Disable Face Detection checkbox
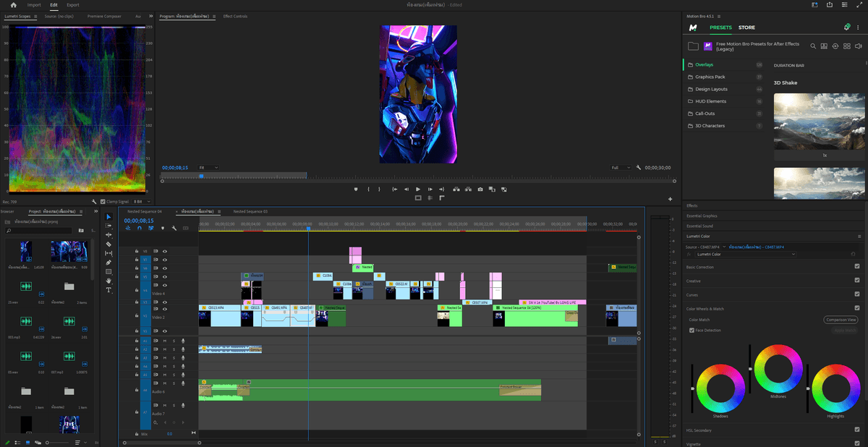This screenshot has width=868, height=447. coord(692,330)
